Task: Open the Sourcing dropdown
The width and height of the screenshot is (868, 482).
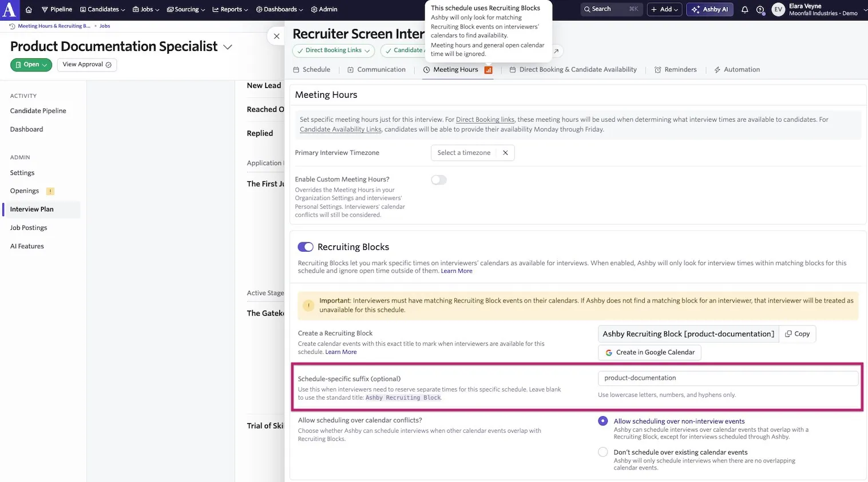Action: tap(186, 10)
